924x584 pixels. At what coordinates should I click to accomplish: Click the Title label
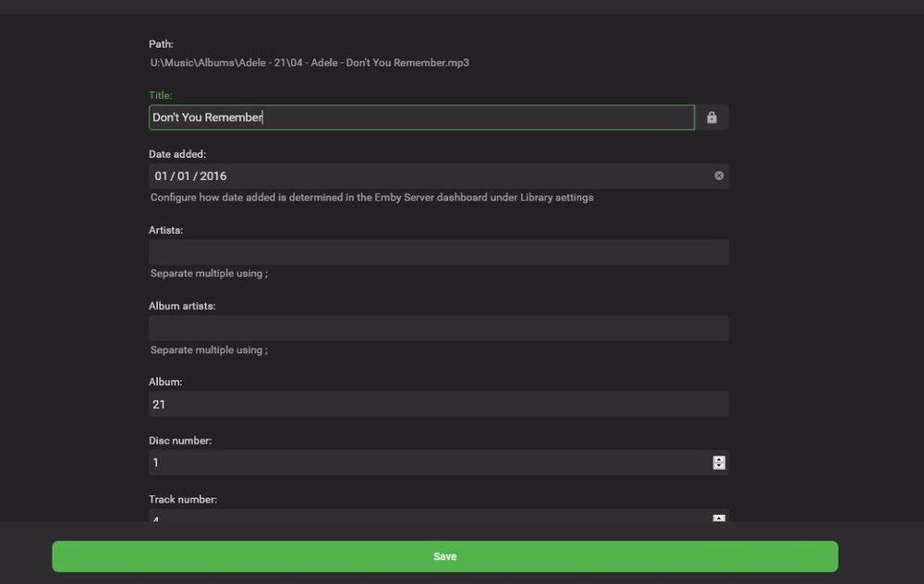coord(161,95)
